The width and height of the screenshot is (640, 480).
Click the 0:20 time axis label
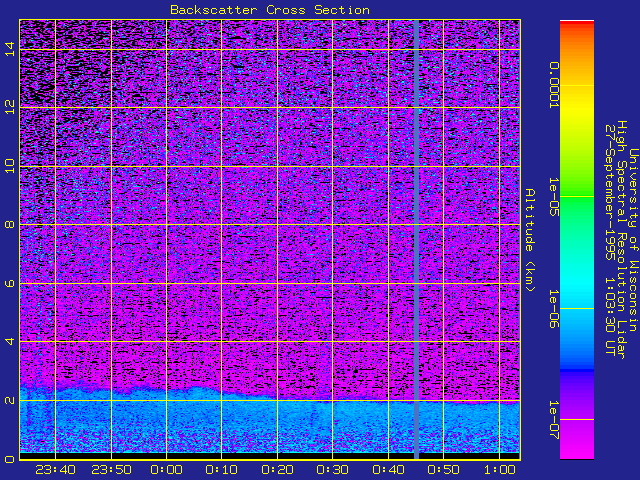point(277,470)
